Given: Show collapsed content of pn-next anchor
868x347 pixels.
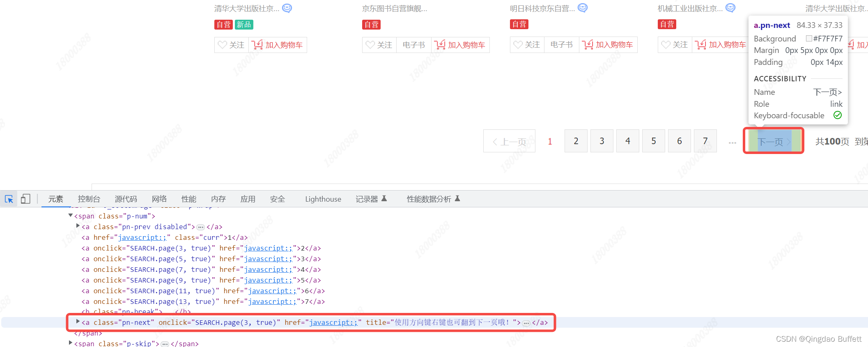Looking at the screenshot, I should (x=526, y=323).
